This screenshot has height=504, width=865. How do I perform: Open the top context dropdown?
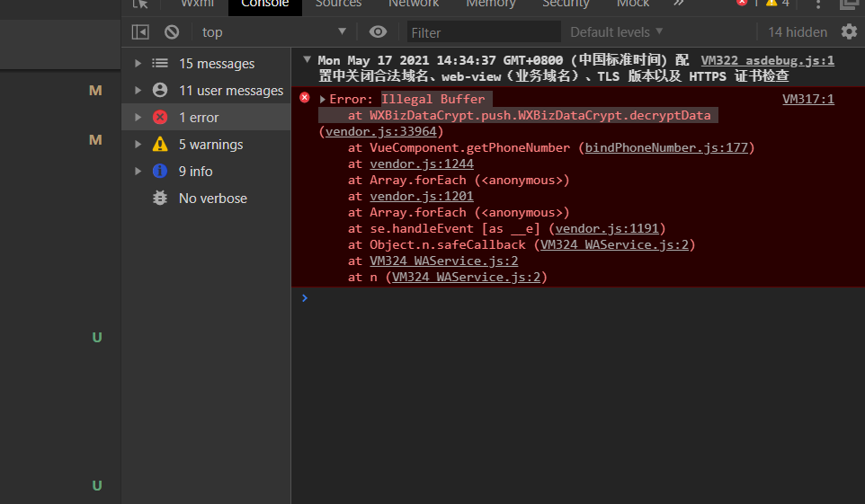(x=273, y=32)
